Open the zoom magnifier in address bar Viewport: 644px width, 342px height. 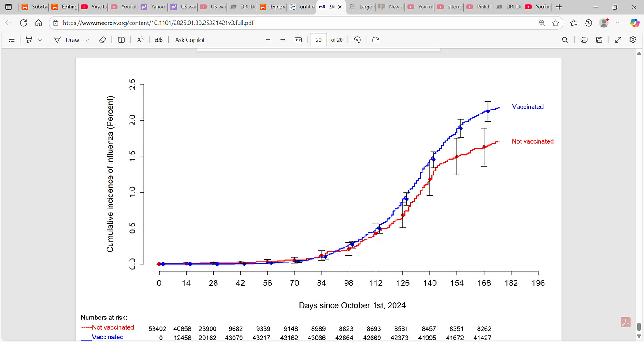542,23
